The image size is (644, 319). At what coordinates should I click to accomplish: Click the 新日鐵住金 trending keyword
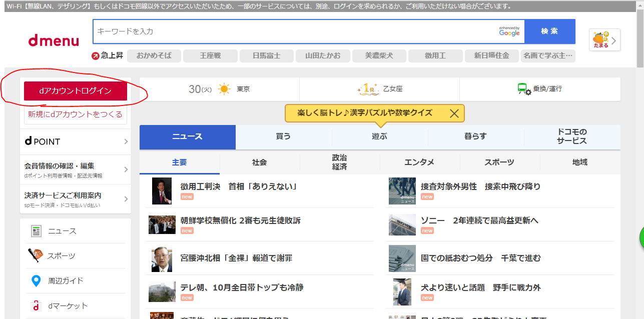[492, 56]
